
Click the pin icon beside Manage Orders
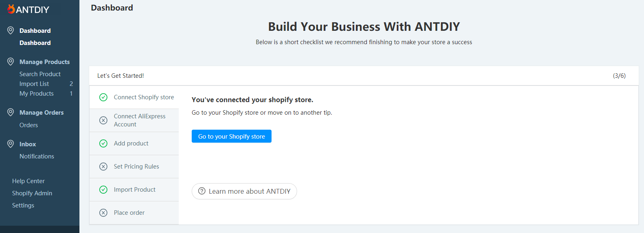(11, 112)
